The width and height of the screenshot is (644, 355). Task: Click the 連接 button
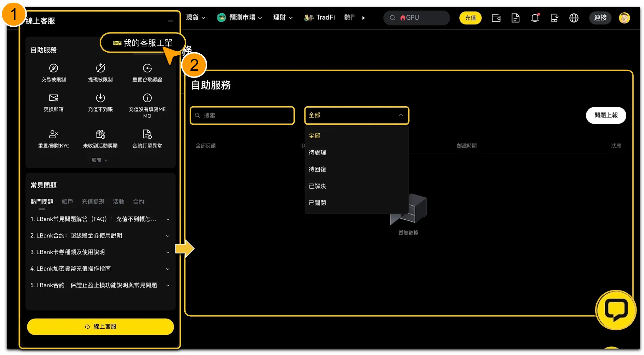point(600,18)
